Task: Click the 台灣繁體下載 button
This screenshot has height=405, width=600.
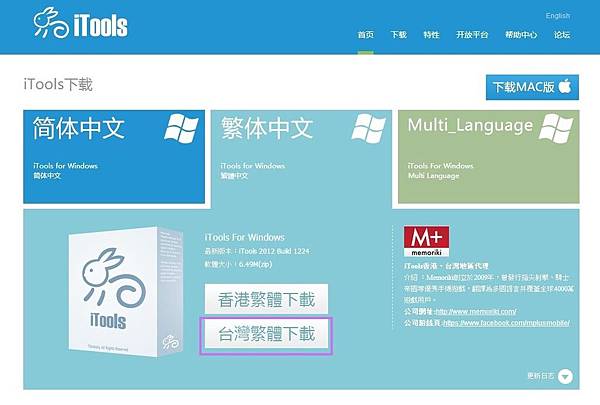Action: (x=266, y=334)
